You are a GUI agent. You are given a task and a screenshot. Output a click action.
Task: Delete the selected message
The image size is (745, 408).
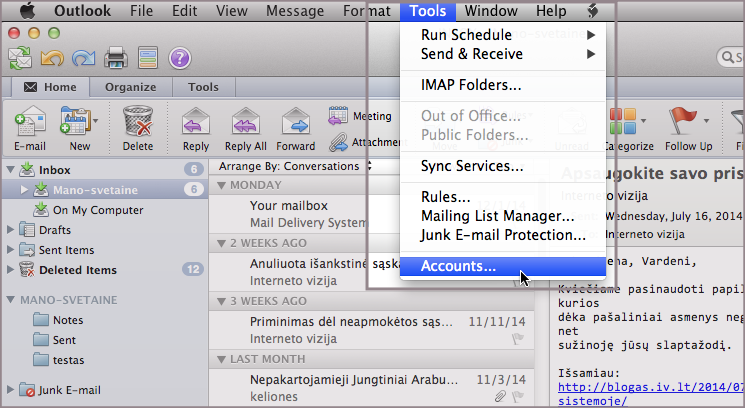(x=137, y=125)
